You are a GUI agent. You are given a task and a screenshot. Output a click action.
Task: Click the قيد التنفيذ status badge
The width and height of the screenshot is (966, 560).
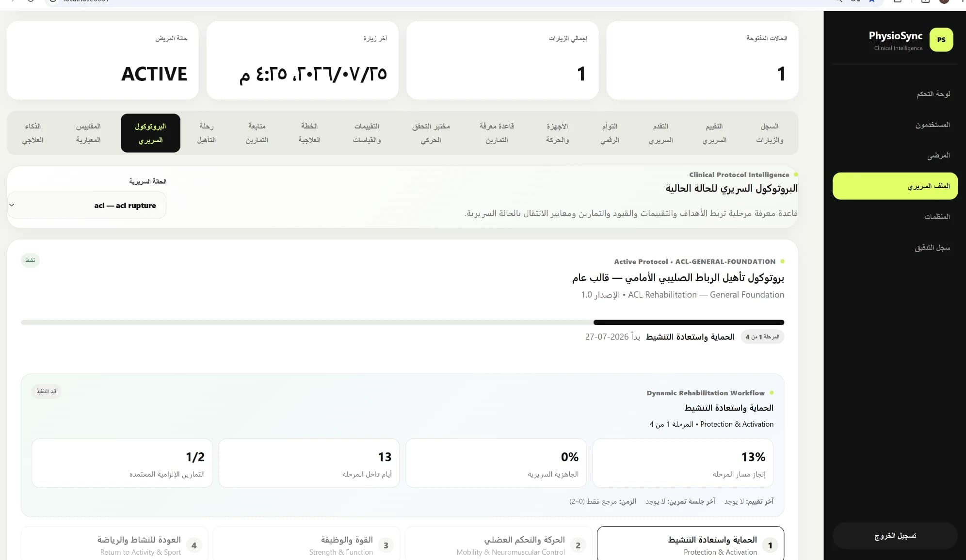pos(47,392)
